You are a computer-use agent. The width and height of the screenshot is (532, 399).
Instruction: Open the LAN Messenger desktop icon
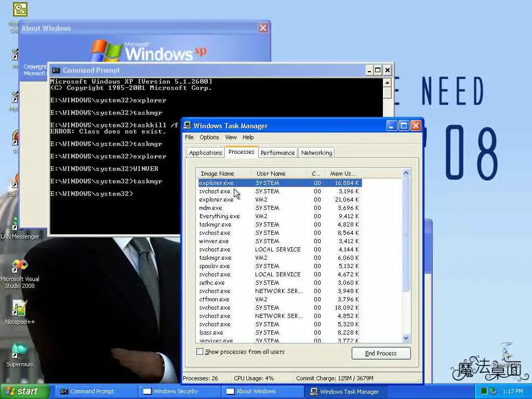click(20, 229)
